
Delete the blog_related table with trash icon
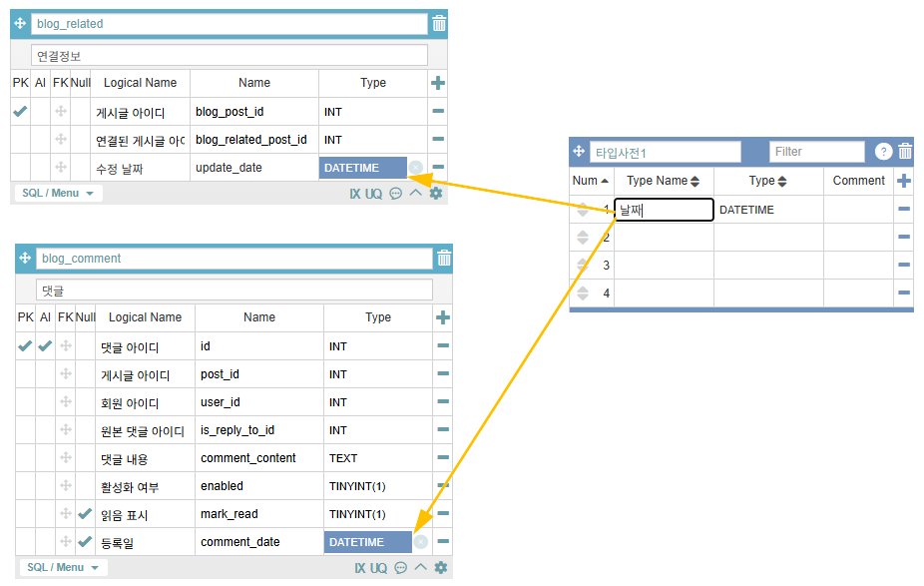point(439,24)
